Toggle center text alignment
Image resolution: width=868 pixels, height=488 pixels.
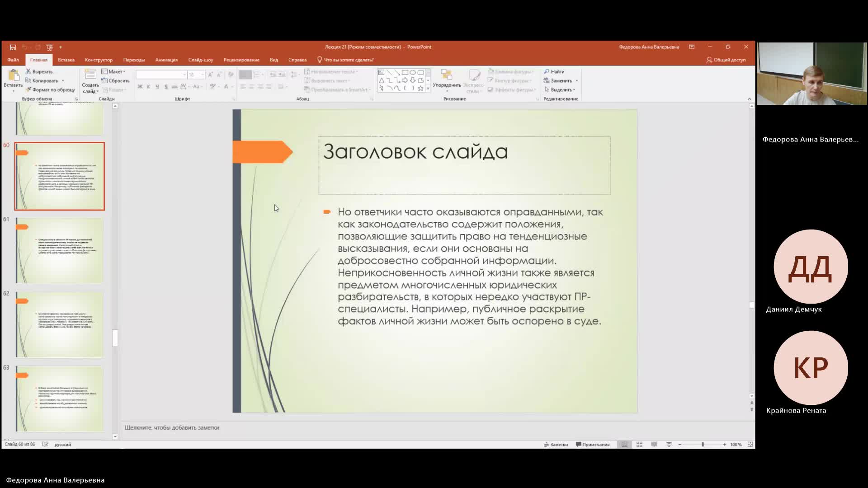[x=251, y=86]
